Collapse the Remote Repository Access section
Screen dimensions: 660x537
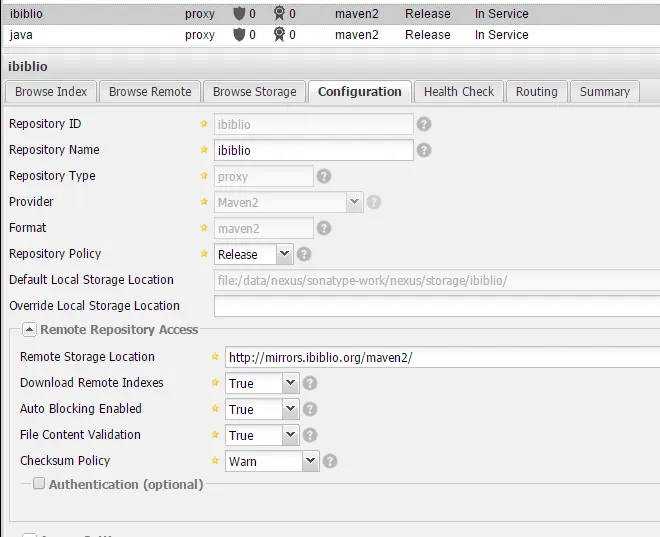pyautogui.click(x=29, y=329)
